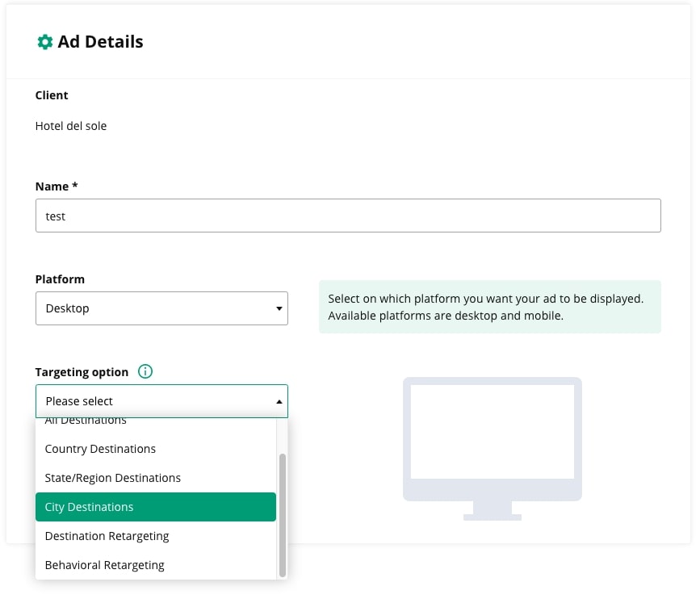Viewport: 700px width, 603px height.
Task: Collapse the Targeting option Please select dropdown
Action: pos(161,401)
